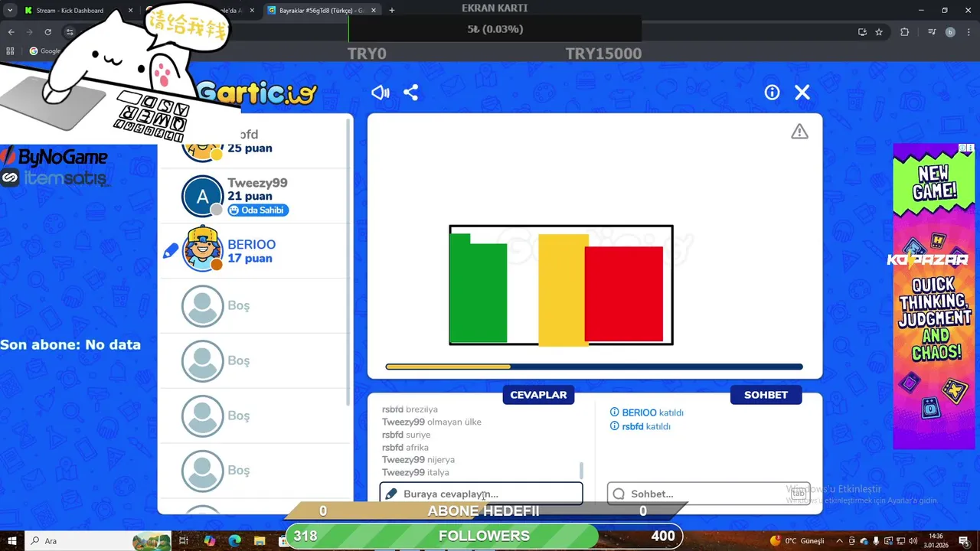Open the Chrome three-dot menu

pyautogui.click(x=969, y=32)
